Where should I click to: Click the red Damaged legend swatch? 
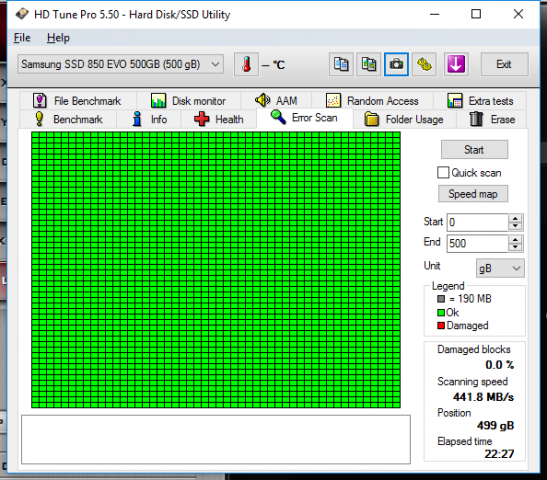(x=441, y=326)
